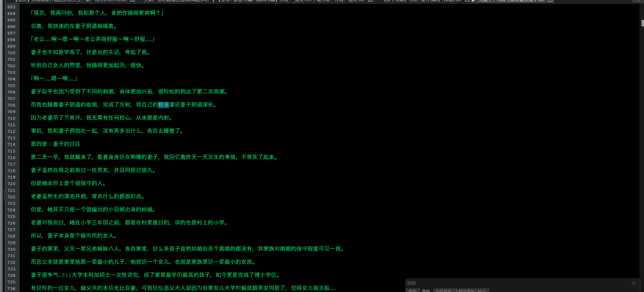Close the first .txt file tab
Screen dimensions: 644x292
pyautogui.click(x=132, y=1)
